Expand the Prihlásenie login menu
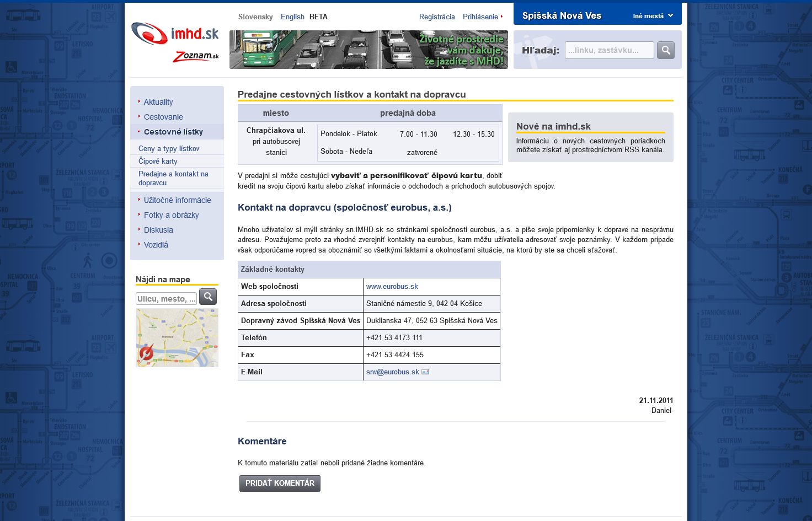 (482, 17)
